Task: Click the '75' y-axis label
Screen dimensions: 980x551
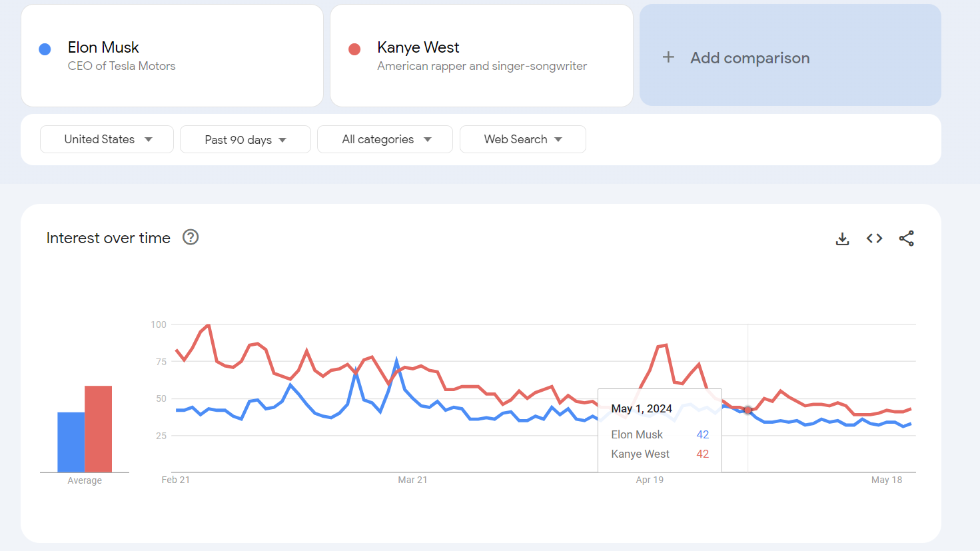Action: pos(161,362)
